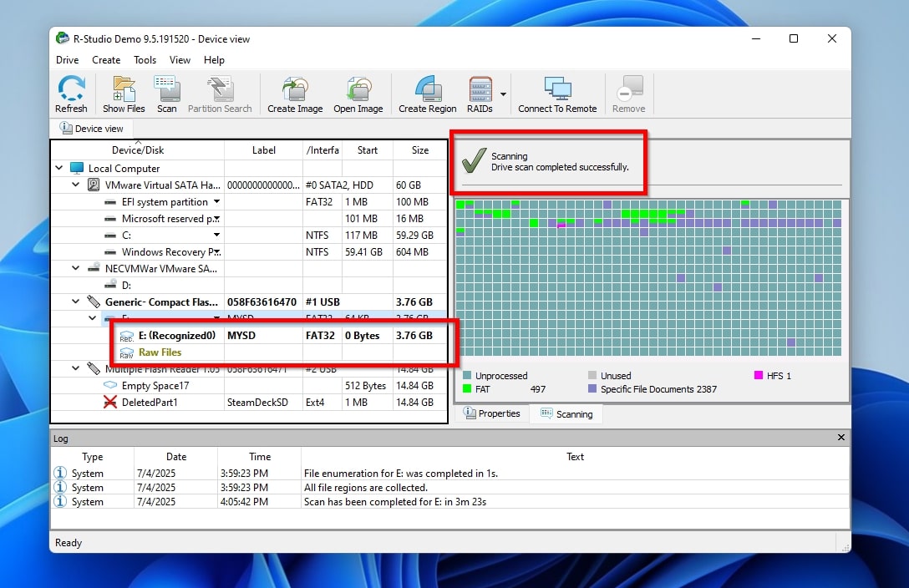Viewport: 909px width, 588px height.
Task: Click the R-Studio app icon in the title bar
Action: pyautogui.click(x=62, y=38)
